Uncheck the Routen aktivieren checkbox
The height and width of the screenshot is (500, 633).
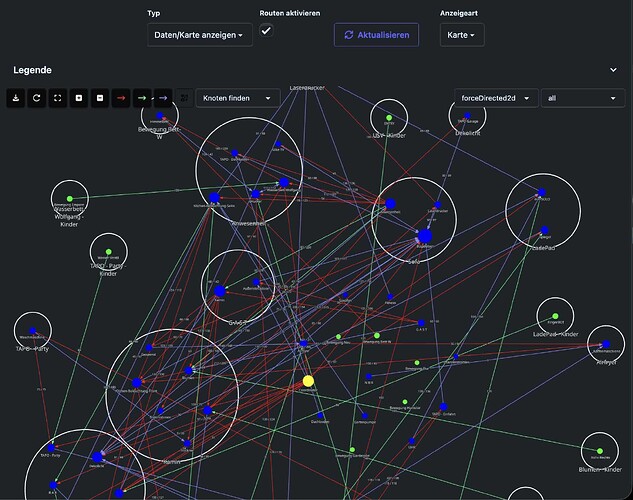click(266, 31)
